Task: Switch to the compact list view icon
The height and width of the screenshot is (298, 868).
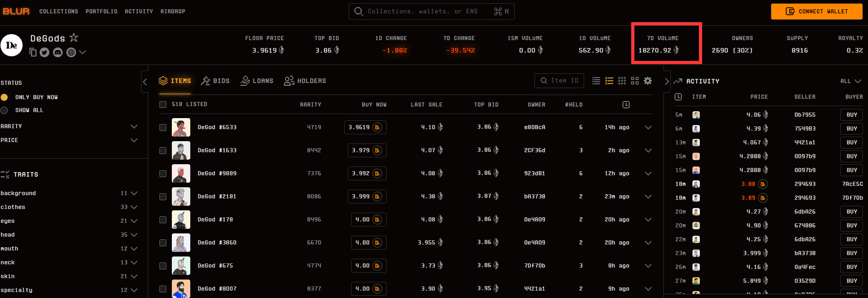Action: pyautogui.click(x=596, y=81)
